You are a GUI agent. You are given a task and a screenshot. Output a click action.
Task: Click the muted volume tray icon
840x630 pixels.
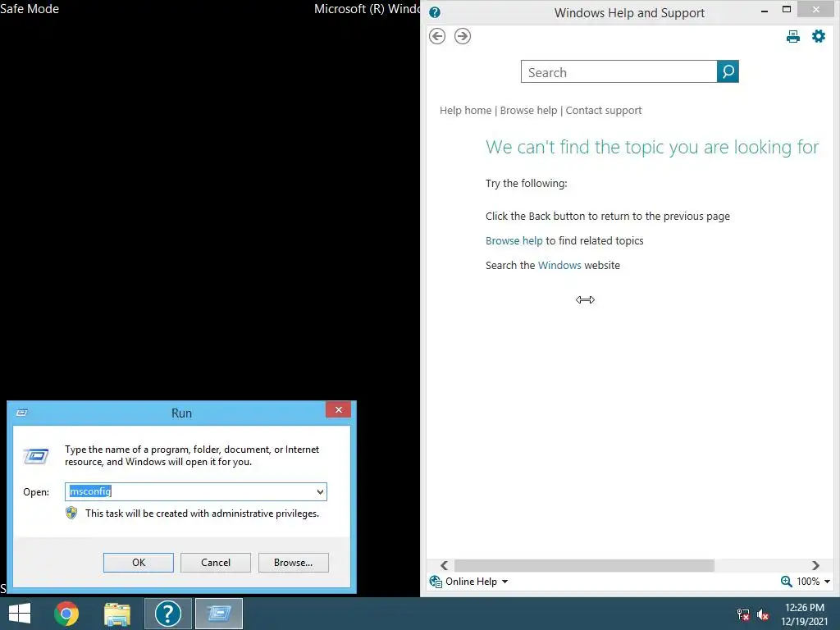763,614
